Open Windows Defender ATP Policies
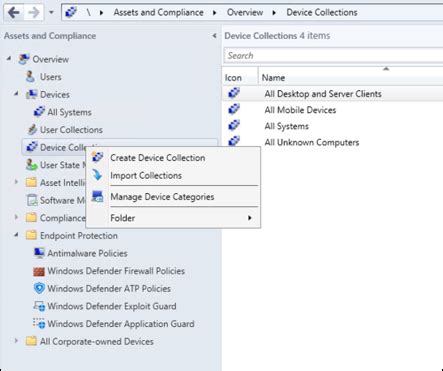The image size is (443, 371). pyautogui.click(x=109, y=289)
